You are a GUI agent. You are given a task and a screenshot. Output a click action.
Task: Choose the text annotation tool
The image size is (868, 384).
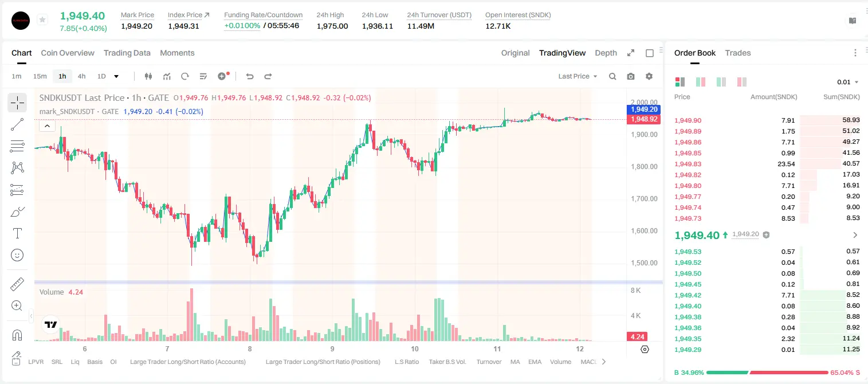tap(17, 233)
